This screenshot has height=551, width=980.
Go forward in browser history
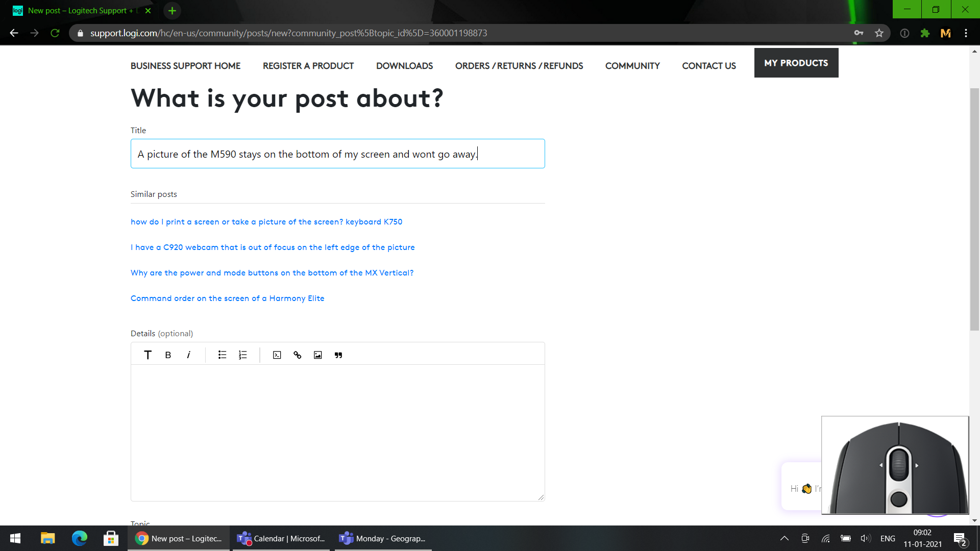click(34, 33)
